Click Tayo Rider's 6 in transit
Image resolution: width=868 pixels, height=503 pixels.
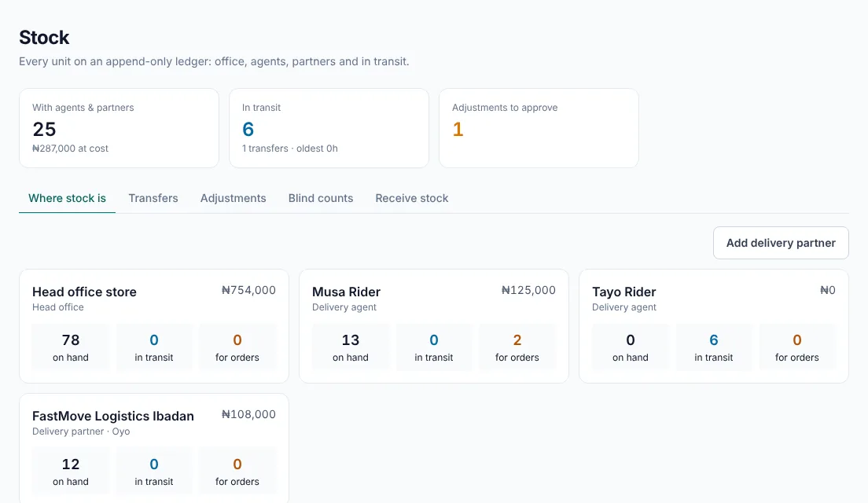714,347
